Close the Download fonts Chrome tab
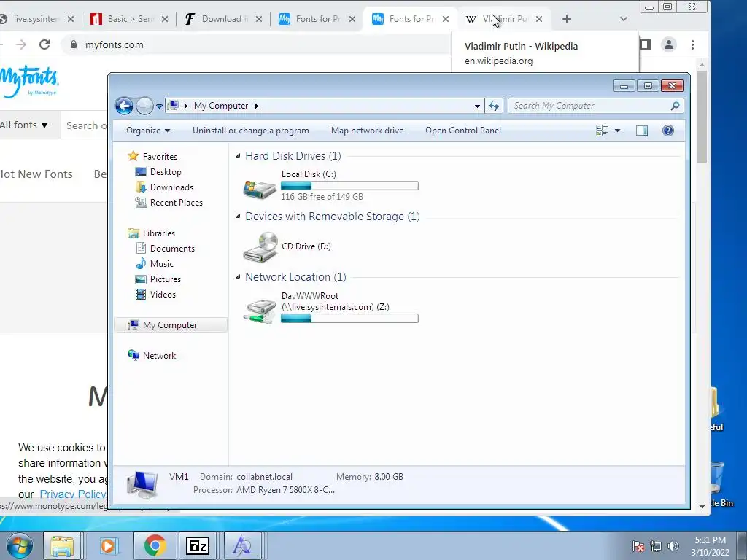The image size is (747, 560). tap(259, 19)
